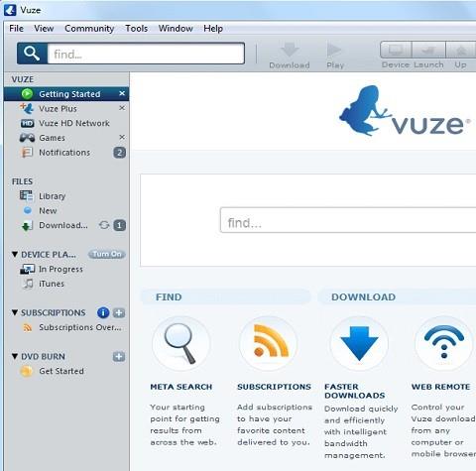Click the Subscriptions RSS feed icon

point(268,344)
